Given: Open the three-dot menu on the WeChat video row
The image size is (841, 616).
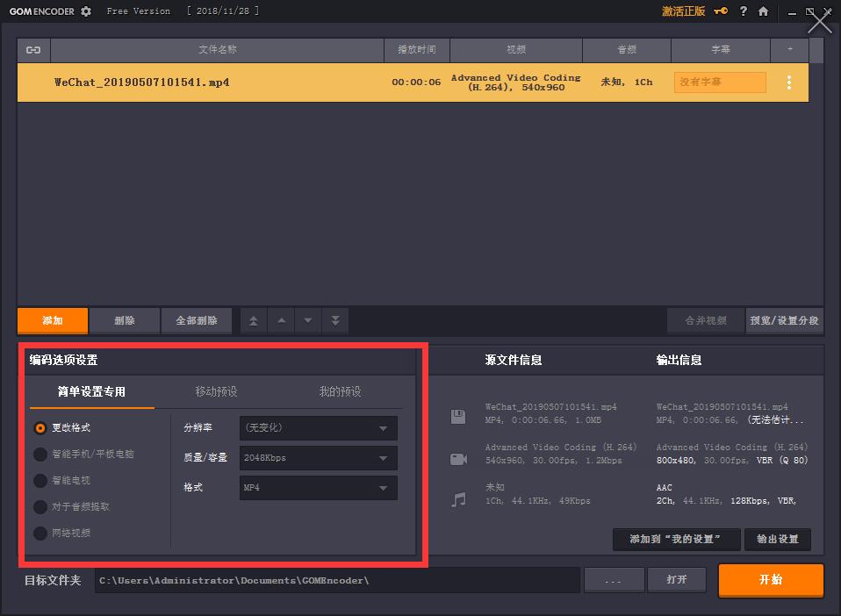Looking at the screenshot, I should pyautogui.click(x=788, y=82).
